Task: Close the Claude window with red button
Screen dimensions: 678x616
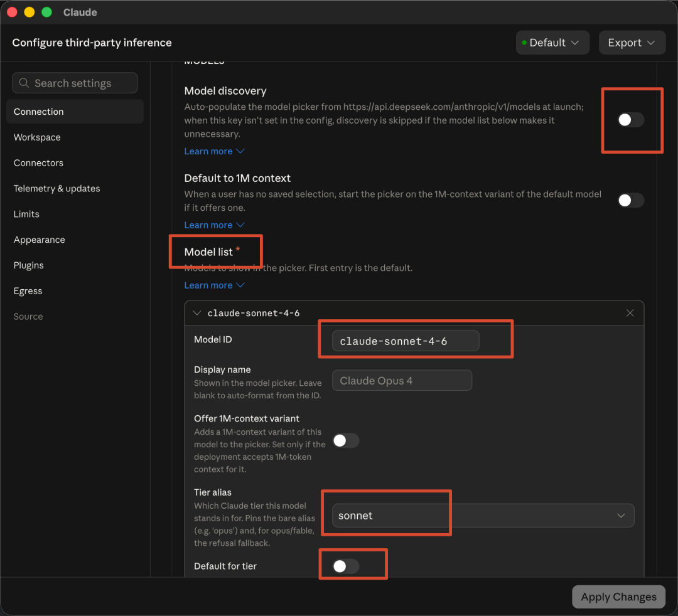Action: click(x=12, y=12)
